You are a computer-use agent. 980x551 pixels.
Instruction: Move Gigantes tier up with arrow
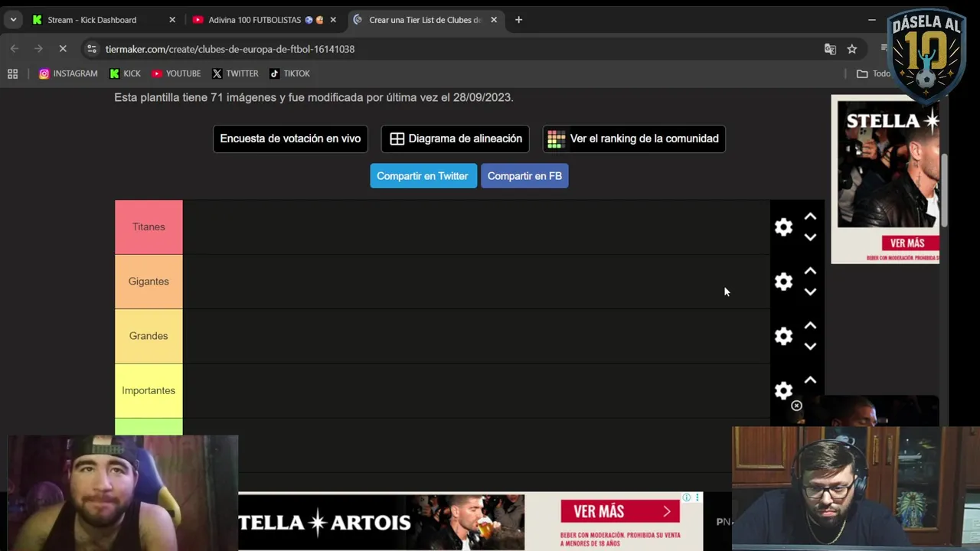pos(810,272)
